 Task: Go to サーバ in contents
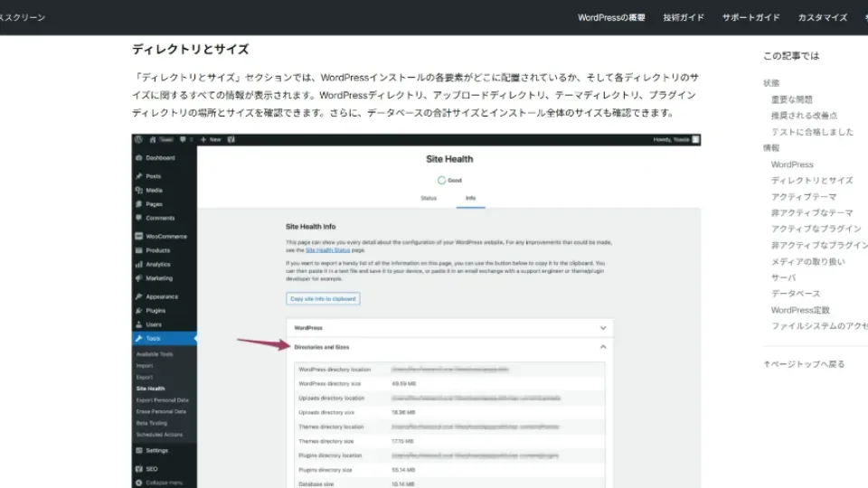tap(783, 277)
